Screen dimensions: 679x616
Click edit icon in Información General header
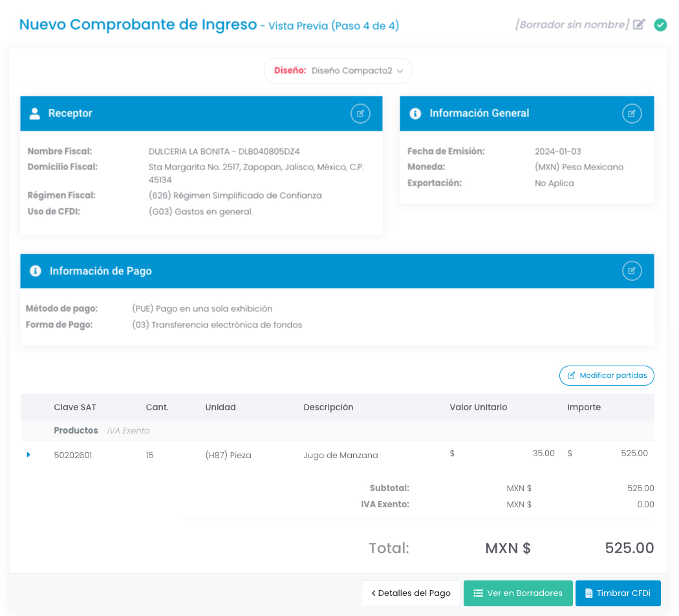click(x=632, y=113)
